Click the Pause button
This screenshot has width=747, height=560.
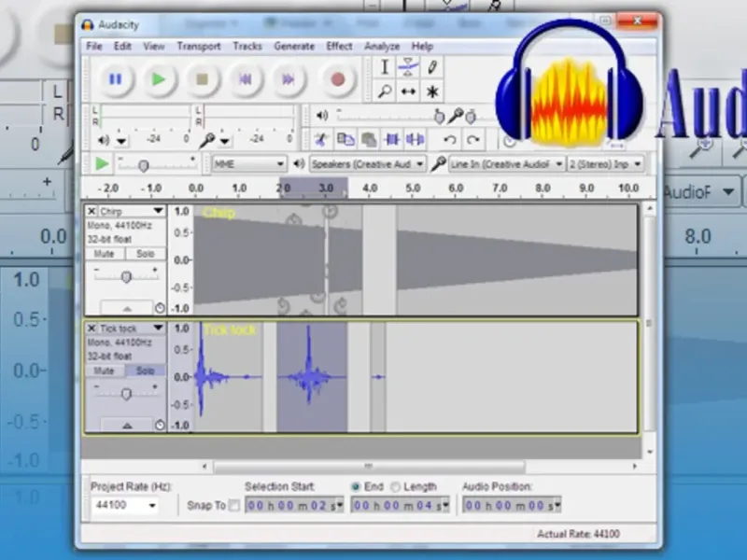click(115, 79)
